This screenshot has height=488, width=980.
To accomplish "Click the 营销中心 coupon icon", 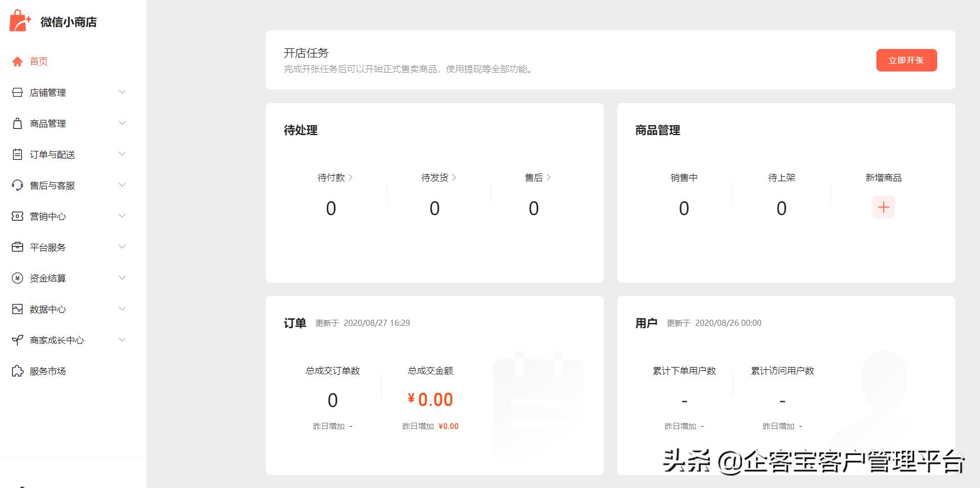I will (x=17, y=216).
